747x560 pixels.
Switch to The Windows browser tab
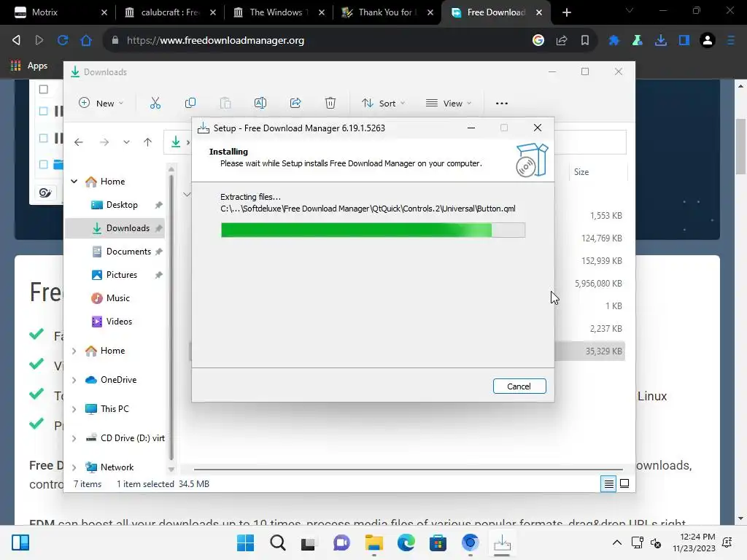click(276, 12)
